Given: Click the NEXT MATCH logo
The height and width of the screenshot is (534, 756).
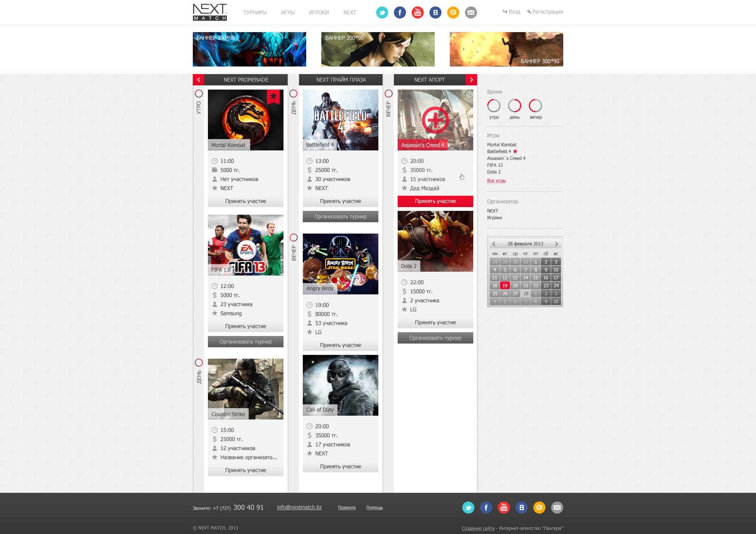Looking at the screenshot, I should (210, 12).
